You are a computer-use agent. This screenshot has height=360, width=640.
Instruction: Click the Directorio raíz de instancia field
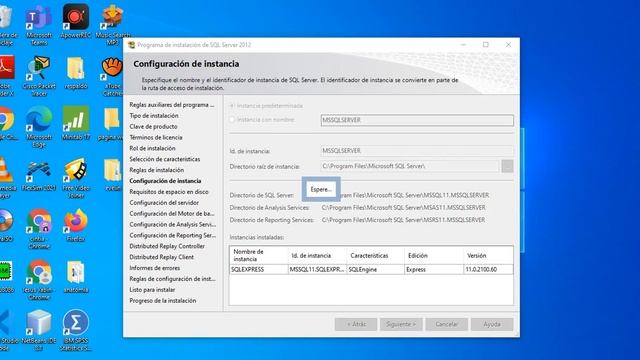(x=410, y=166)
